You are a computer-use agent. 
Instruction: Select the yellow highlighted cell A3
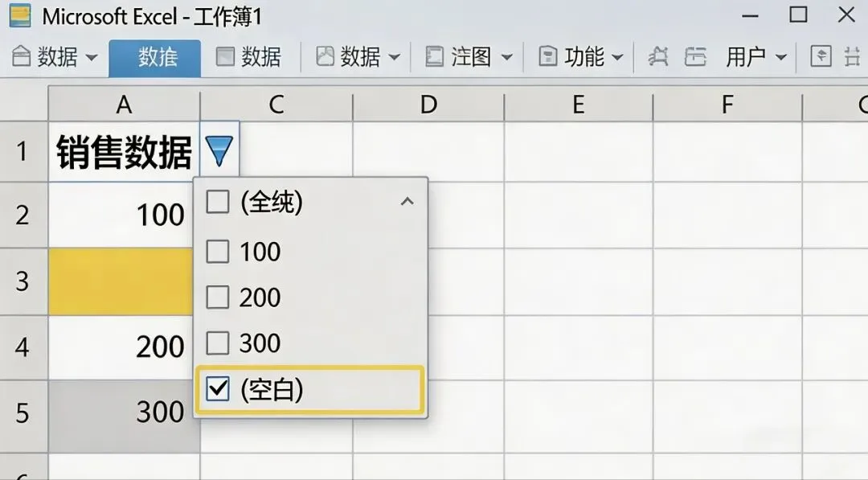[121, 281]
